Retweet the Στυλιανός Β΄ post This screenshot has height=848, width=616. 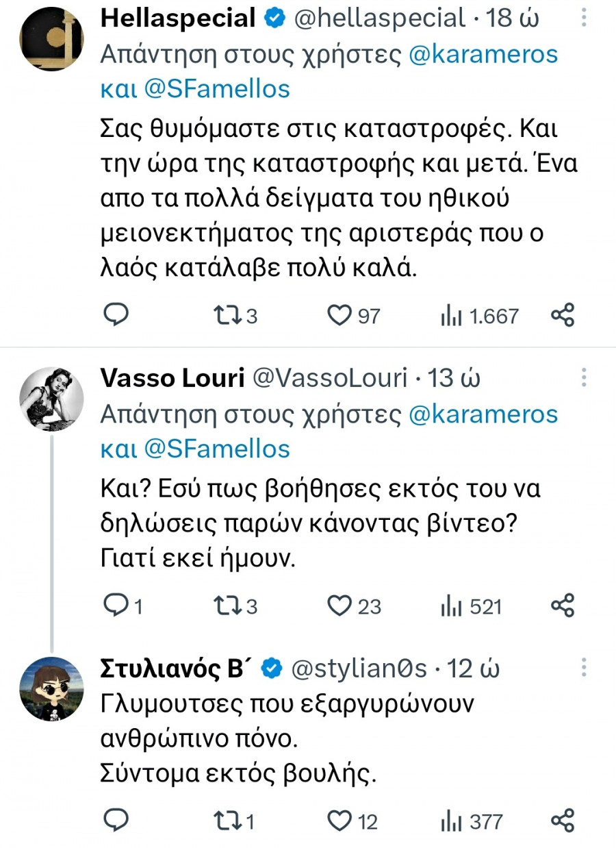[226, 820]
